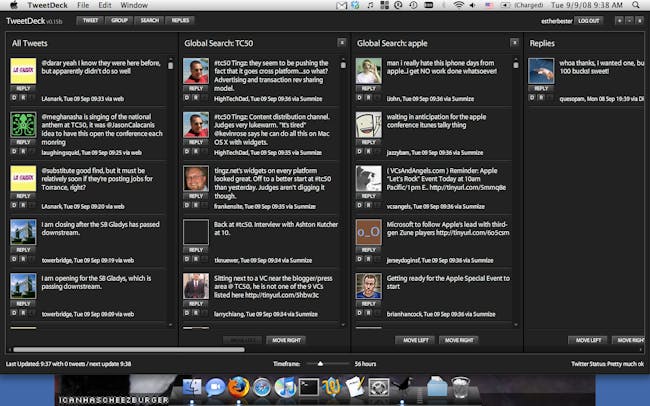Click R icon under quesopam's reply
The height and width of the screenshot is (406, 650).
pyautogui.click(x=541, y=97)
